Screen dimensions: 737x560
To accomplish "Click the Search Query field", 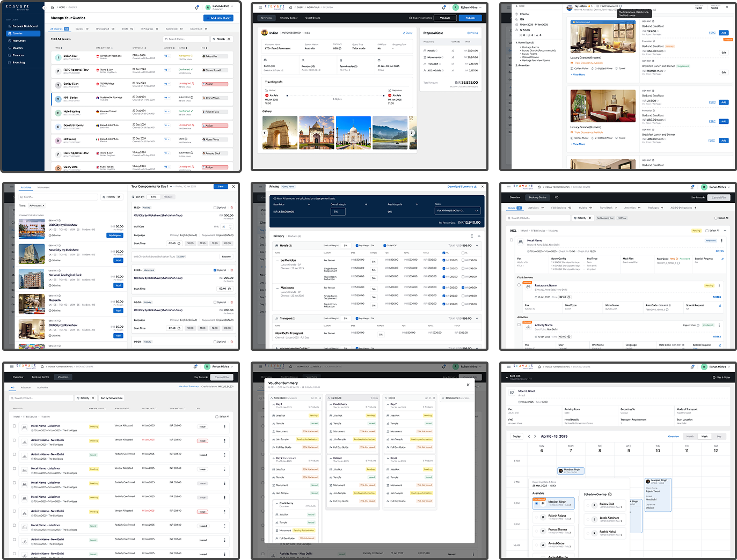I will 186,39.
